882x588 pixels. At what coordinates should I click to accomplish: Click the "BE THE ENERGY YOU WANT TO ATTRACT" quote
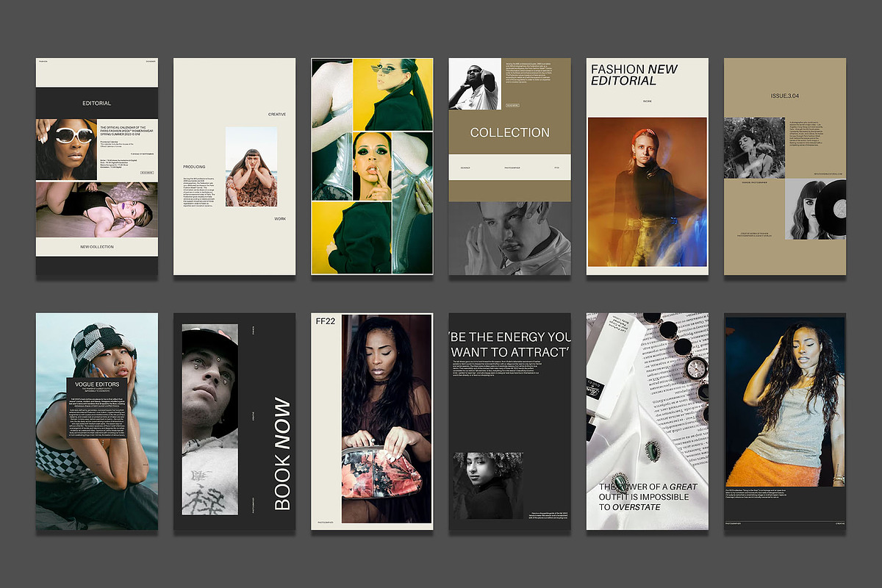coord(509,344)
